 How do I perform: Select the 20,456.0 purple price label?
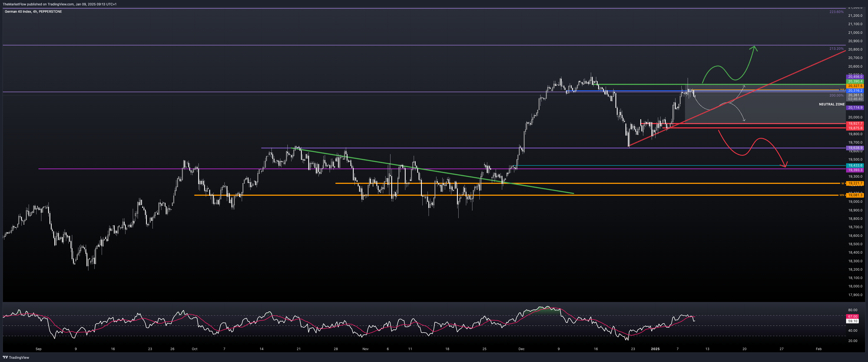(855, 77)
